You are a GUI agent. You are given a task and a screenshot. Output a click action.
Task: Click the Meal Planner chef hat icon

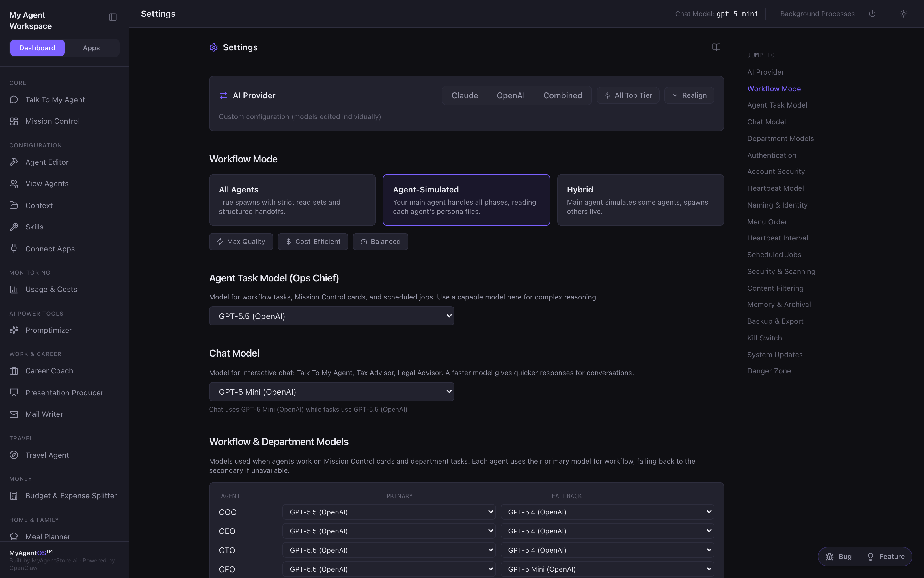click(14, 537)
